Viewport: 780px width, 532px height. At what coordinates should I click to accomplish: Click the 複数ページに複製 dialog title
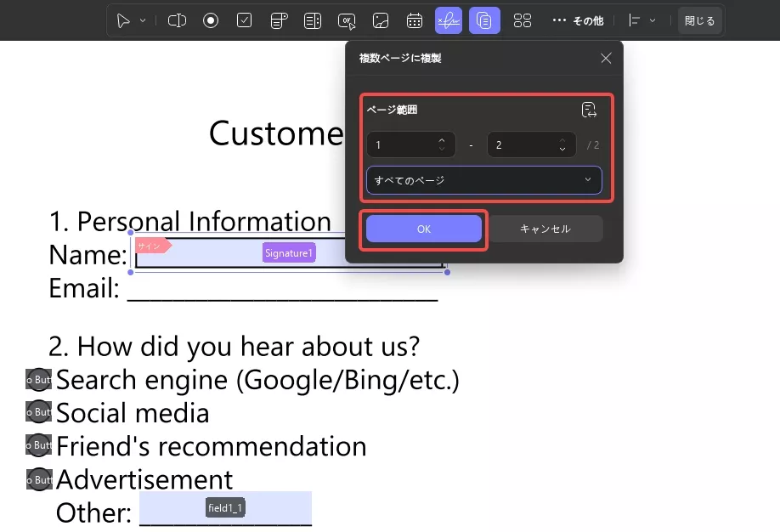point(400,59)
